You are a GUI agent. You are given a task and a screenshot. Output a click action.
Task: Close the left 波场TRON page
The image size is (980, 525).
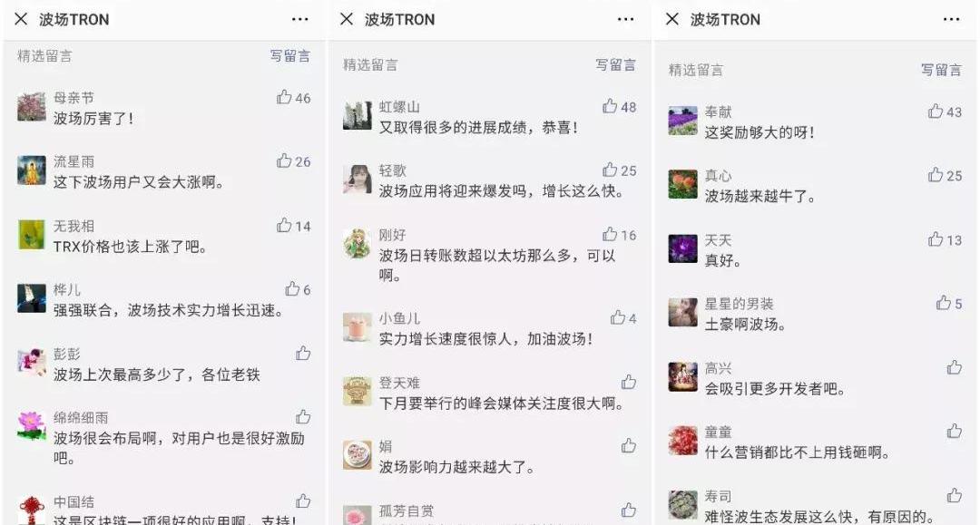21,19
